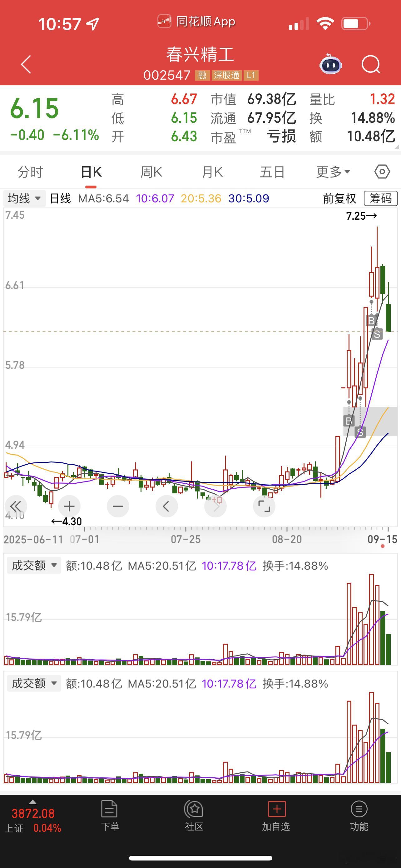Move chart right one step
This screenshot has width=401, height=868.
(215, 506)
